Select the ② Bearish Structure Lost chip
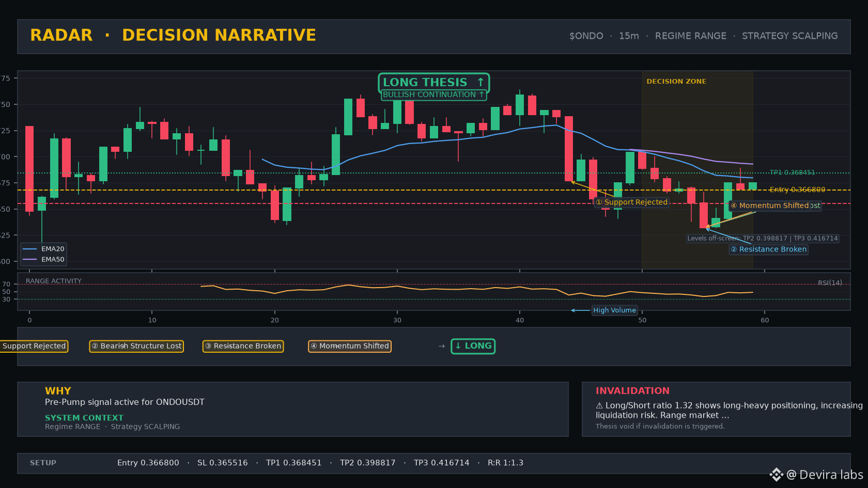Image resolution: width=868 pixels, height=488 pixels. tap(136, 346)
